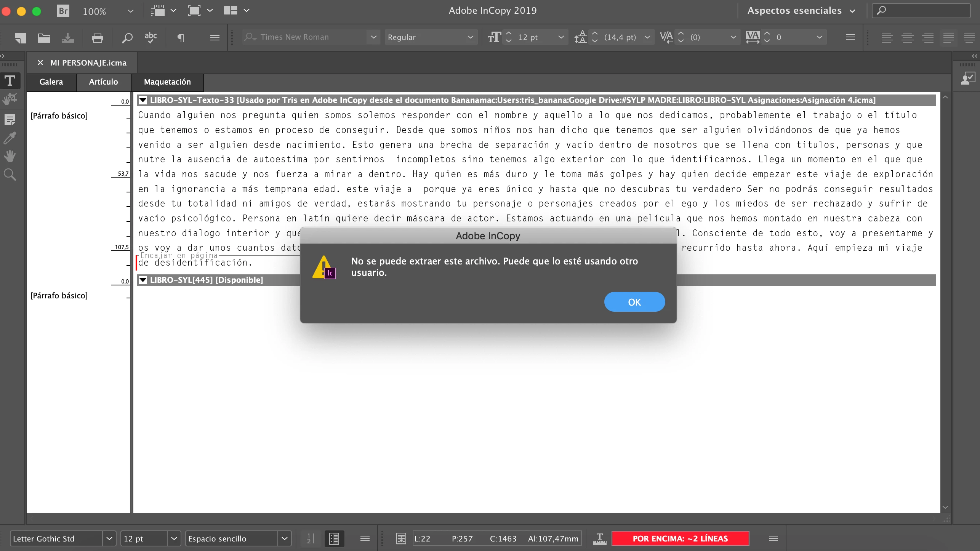Click the spell check abc icon

pyautogui.click(x=151, y=37)
